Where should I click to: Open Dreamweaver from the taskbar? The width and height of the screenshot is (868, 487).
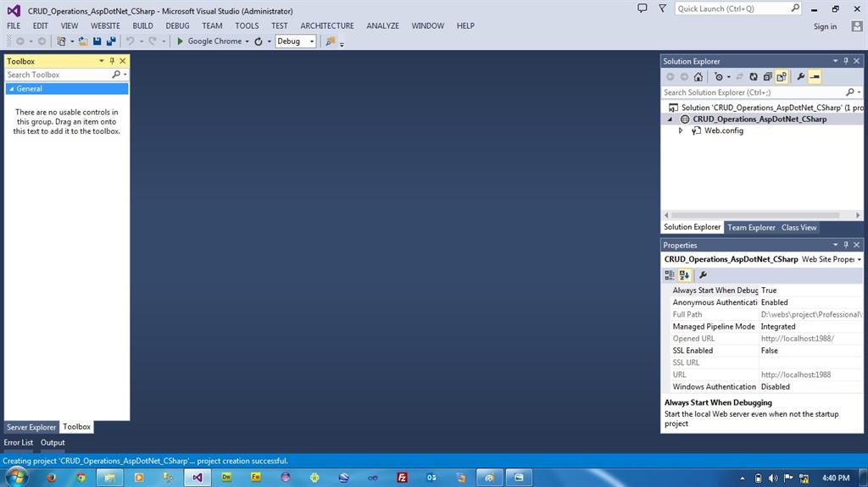pyautogui.click(x=226, y=477)
